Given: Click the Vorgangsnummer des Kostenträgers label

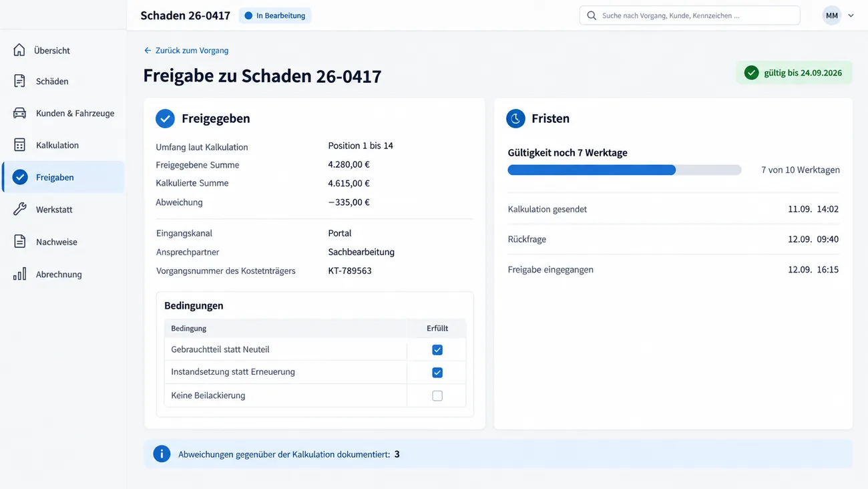Looking at the screenshot, I should click(x=226, y=271).
